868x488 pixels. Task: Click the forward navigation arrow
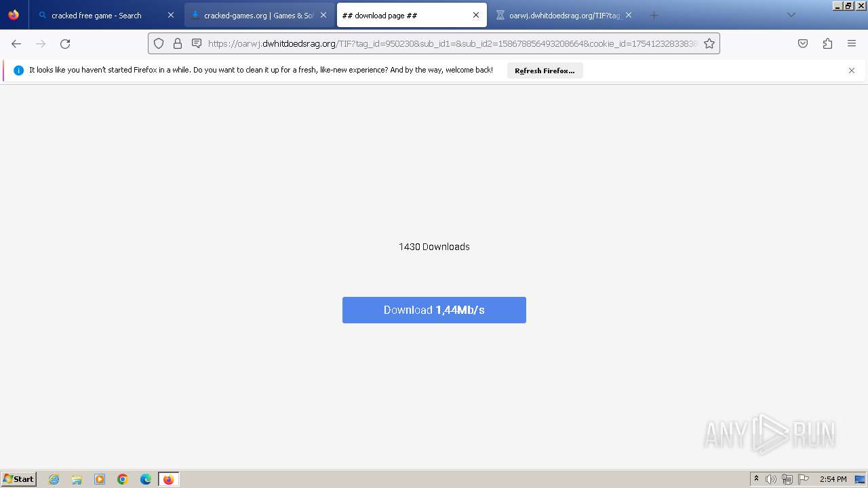click(41, 43)
